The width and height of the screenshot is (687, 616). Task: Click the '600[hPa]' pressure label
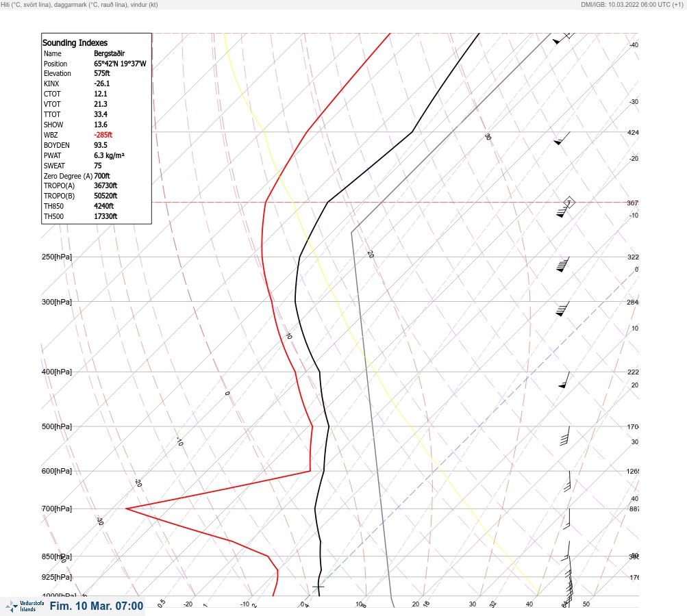coord(57,471)
